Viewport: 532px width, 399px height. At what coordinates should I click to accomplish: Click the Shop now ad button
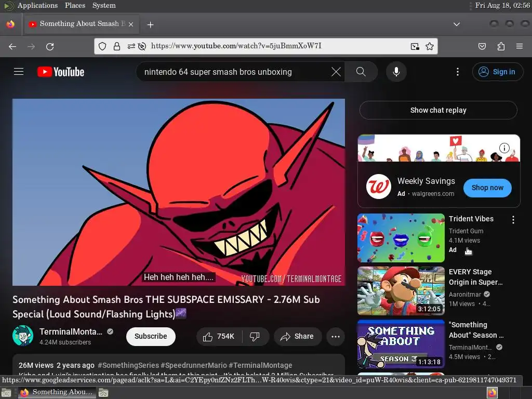487,188
